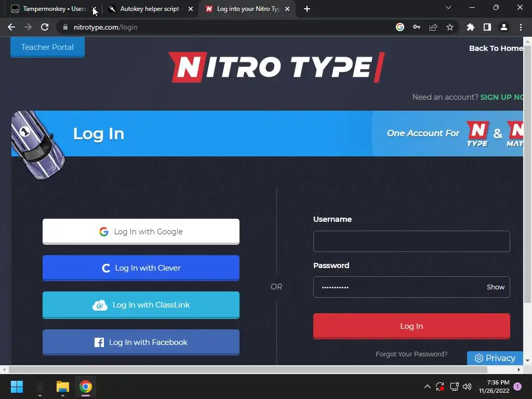
Task: Open a new browser tab
Action: tap(307, 9)
